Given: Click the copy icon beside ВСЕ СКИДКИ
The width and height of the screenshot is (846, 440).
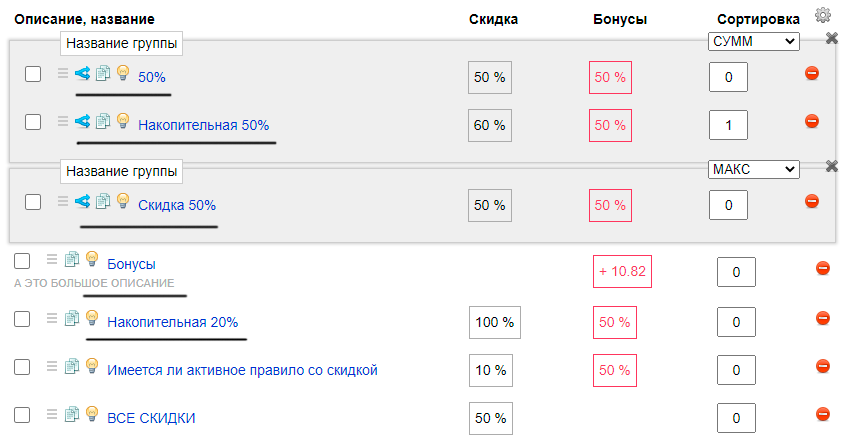Looking at the screenshot, I should (x=72, y=414).
